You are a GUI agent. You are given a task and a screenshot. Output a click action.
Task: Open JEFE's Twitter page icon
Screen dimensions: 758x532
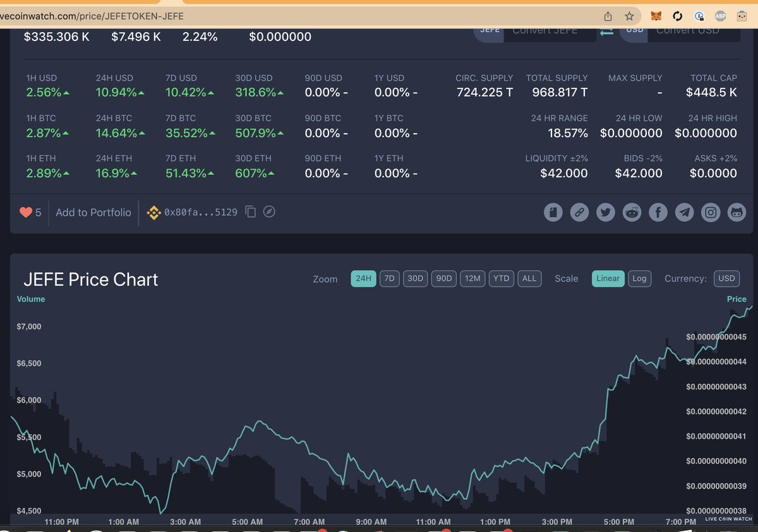tap(606, 213)
